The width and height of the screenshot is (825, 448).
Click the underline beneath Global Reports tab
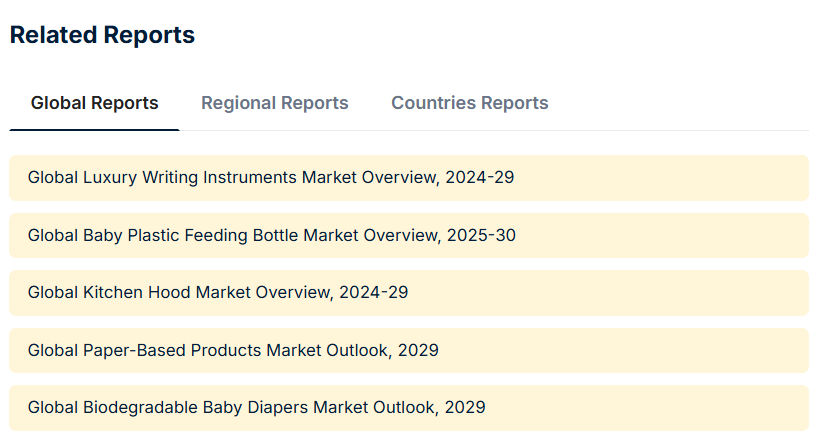[x=94, y=130]
